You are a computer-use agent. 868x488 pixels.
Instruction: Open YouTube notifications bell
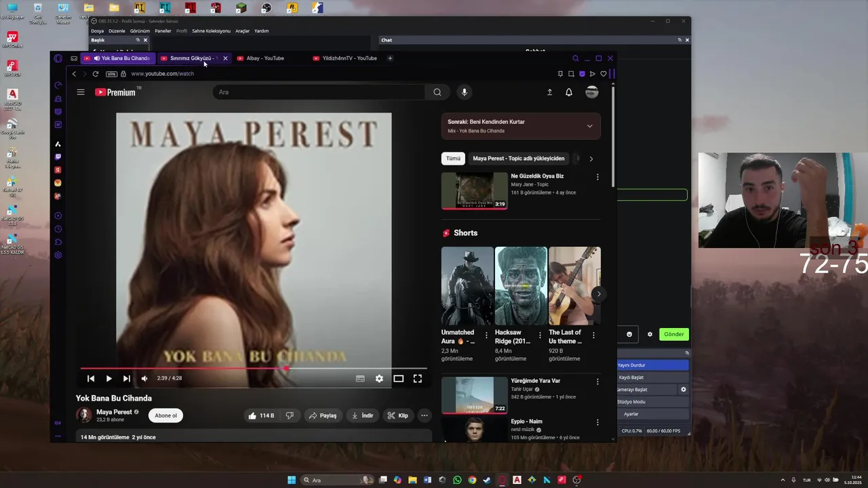pos(569,92)
